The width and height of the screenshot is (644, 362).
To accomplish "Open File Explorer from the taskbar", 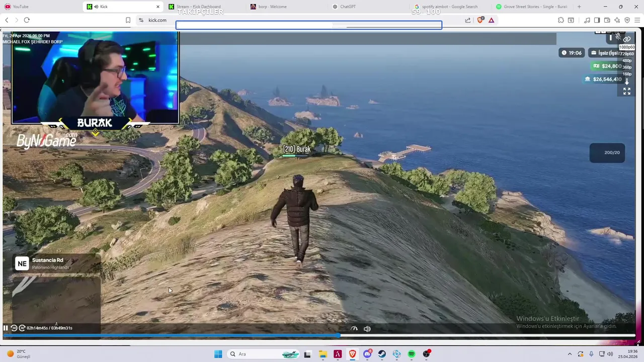I will [x=323, y=354].
